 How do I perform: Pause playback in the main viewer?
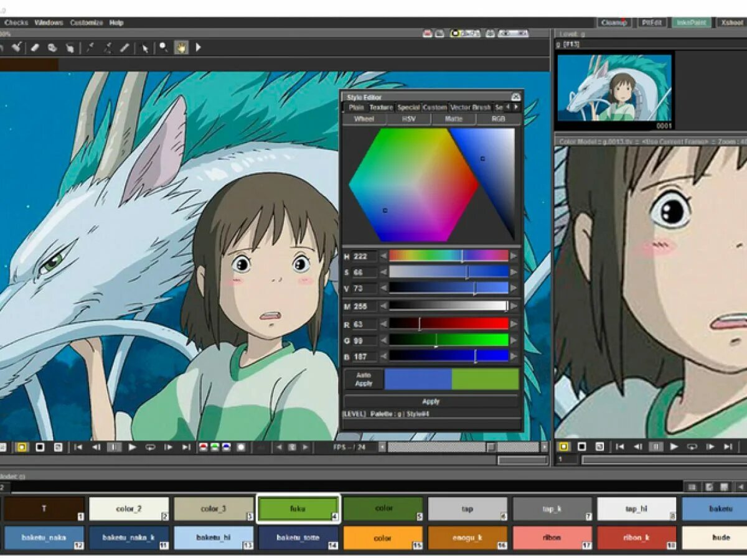(x=114, y=447)
